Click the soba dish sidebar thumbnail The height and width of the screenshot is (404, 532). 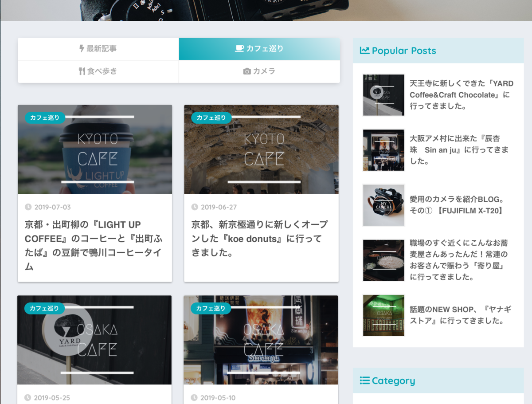tap(383, 260)
